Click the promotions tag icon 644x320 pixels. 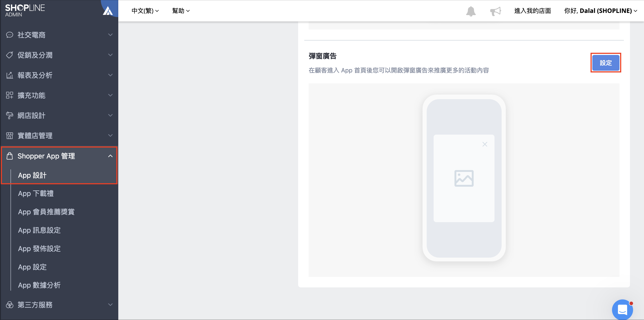pos(9,55)
